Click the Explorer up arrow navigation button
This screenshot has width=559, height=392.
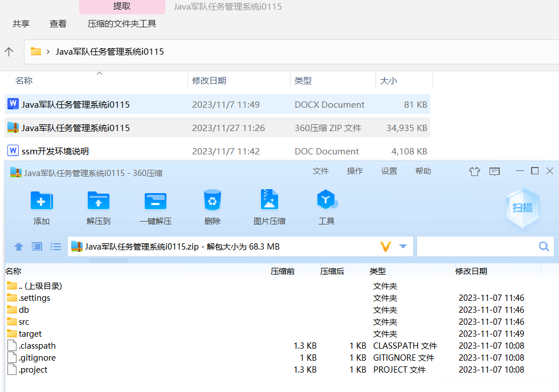point(9,52)
